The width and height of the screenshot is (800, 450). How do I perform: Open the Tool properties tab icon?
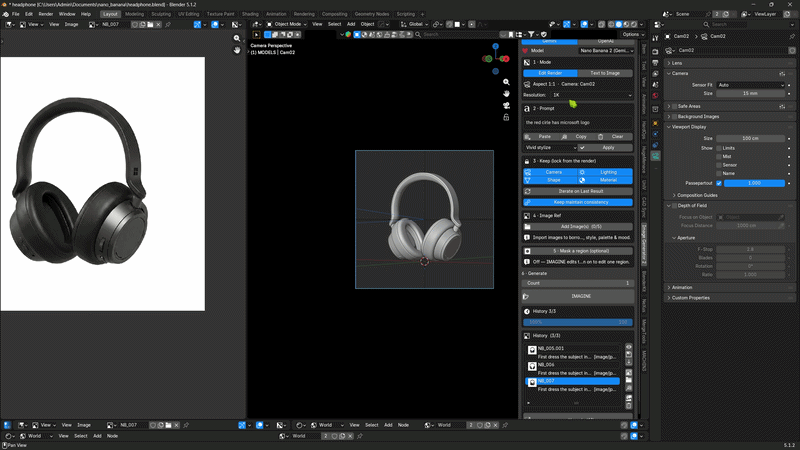pos(655,38)
